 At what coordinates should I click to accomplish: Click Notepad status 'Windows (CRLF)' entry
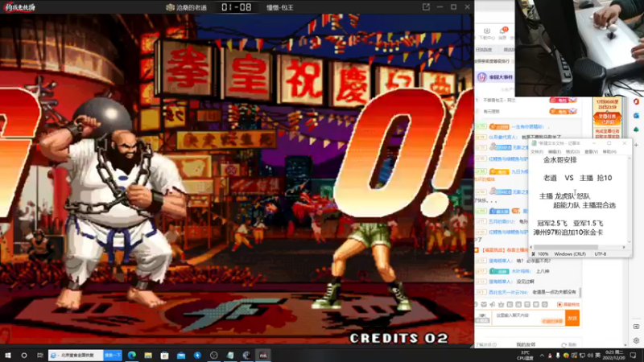570,254
